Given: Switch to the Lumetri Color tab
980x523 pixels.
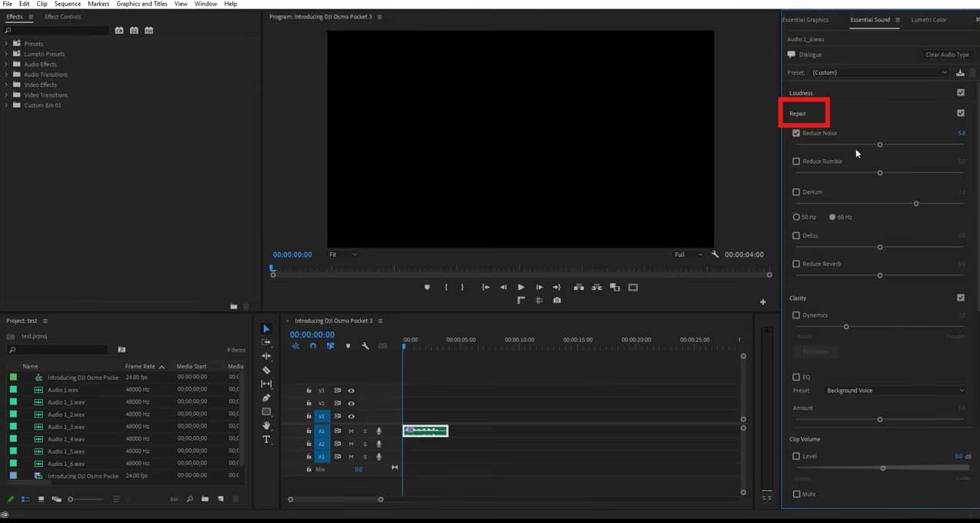Looking at the screenshot, I should coord(928,20).
